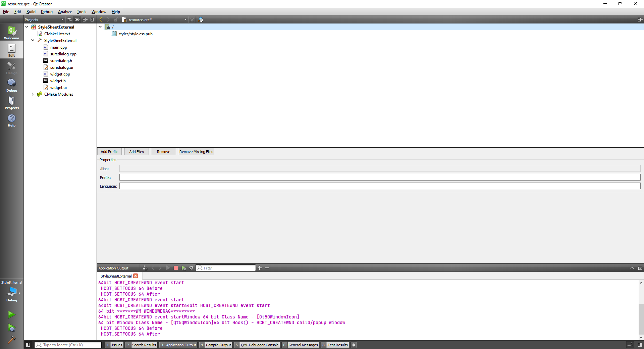Select widget.cpp file

pos(60,74)
